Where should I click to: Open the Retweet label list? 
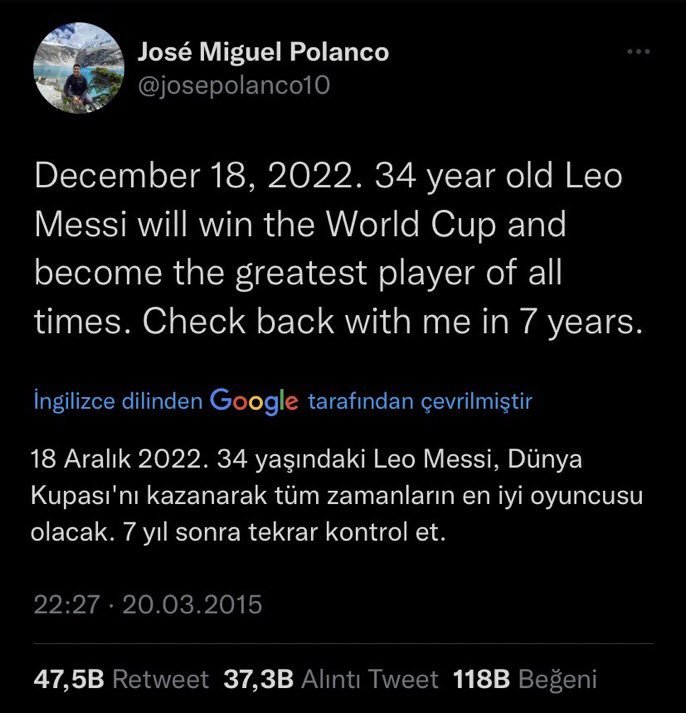click(160, 680)
